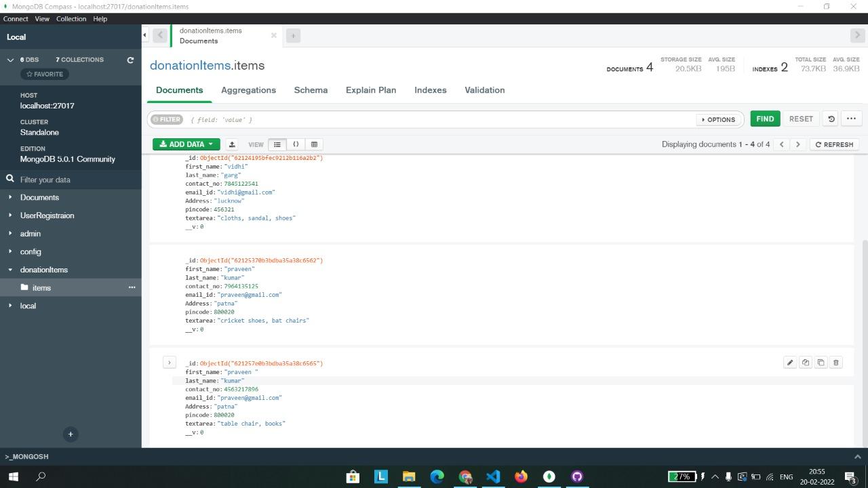This screenshot has width=868, height=488.
Task: Focus the query filter input field
Action: click(441, 119)
